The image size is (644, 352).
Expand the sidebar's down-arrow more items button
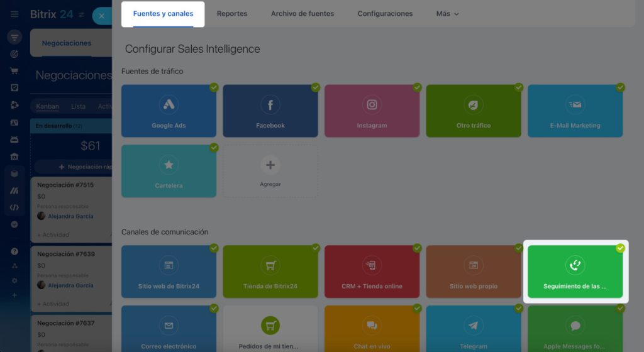coord(14,224)
